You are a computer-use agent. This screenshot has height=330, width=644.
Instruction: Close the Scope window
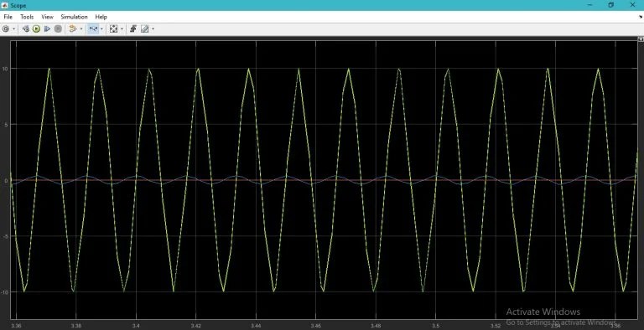(x=632, y=5)
